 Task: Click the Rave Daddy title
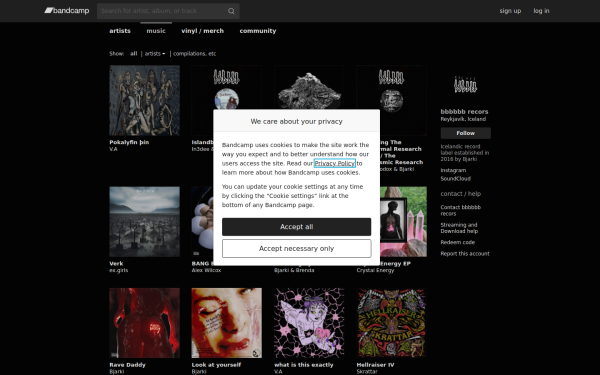click(127, 365)
